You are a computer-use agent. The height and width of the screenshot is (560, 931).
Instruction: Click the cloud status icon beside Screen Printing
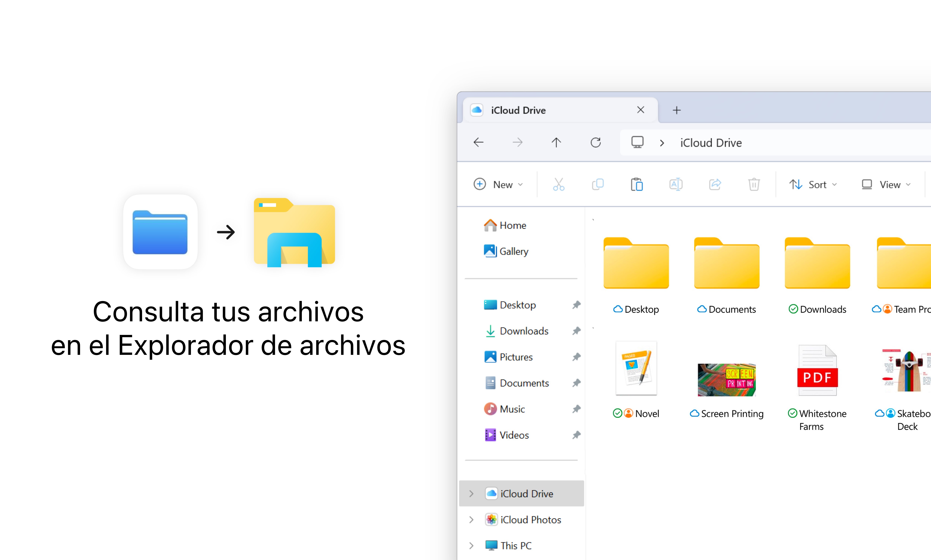tap(694, 413)
